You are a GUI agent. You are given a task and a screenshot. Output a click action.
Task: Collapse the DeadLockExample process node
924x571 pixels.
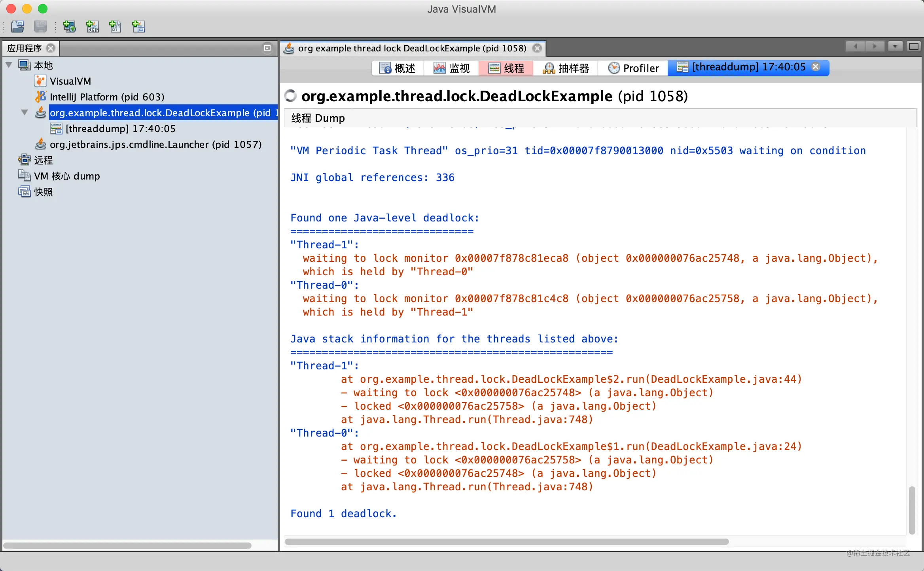[x=25, y=113]
